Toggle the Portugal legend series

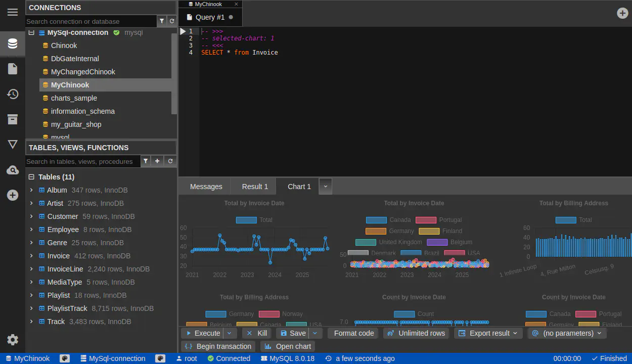426,220
